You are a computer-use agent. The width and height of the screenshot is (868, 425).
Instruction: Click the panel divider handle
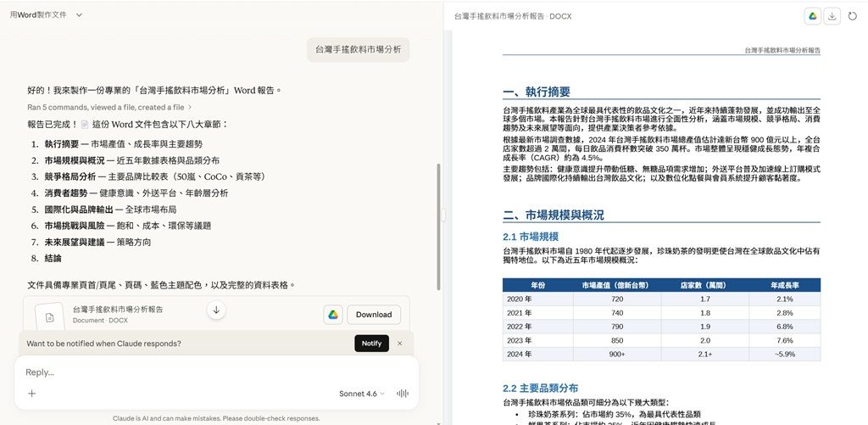click(443, 215)
